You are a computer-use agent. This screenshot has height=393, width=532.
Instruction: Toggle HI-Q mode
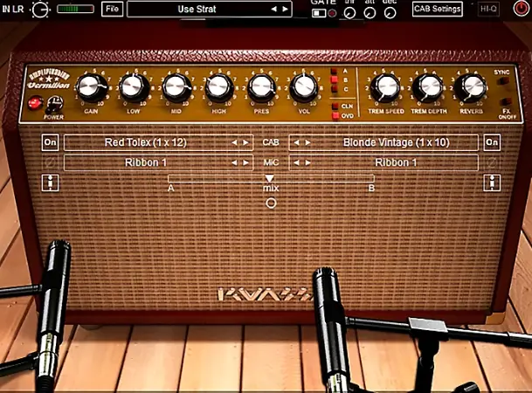(x=488, y=9)
